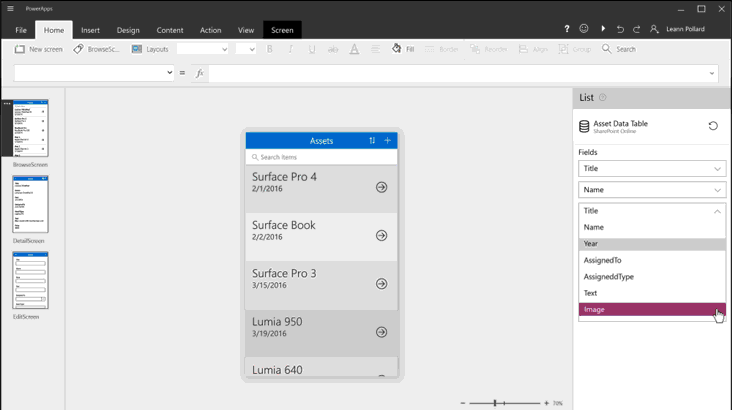Toggle underline formatting
The height and width of the screenshot is (410, 732).
coord(312,49)
